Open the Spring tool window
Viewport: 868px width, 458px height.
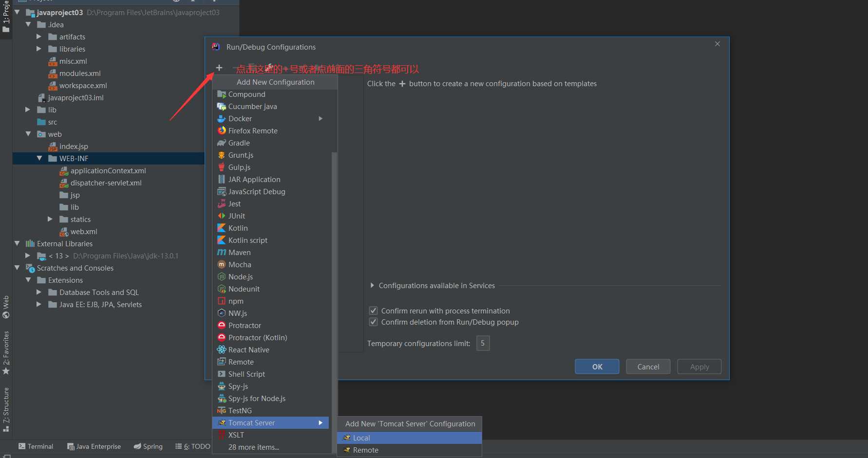click(x=148, y=446)
